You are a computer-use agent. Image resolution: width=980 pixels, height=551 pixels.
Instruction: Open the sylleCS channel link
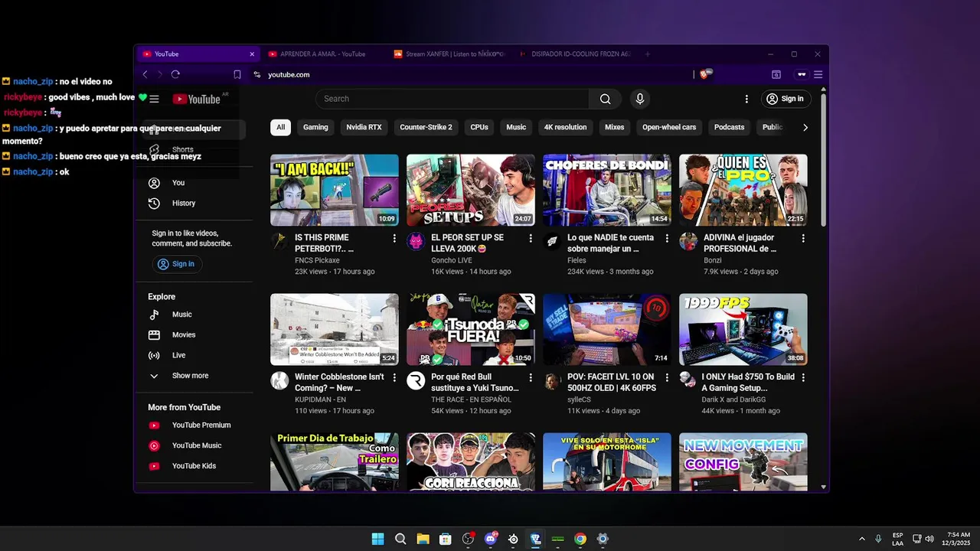click(x=579, y=399)
